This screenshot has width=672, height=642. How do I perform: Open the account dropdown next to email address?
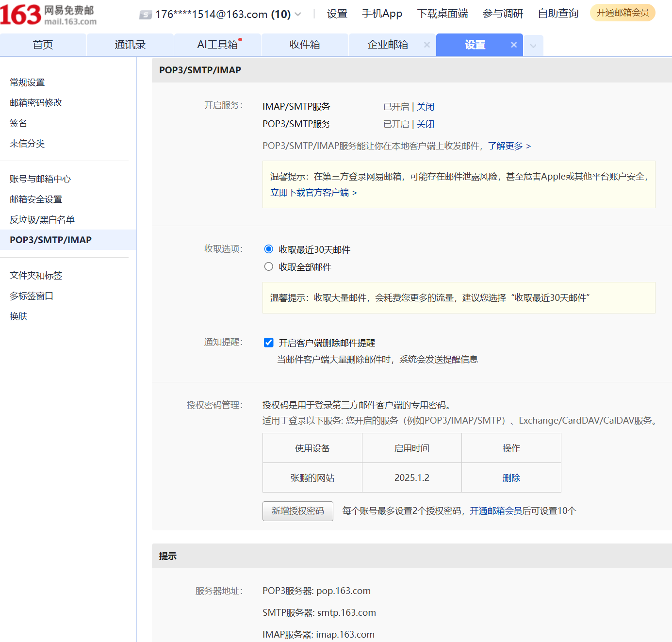click(x=298, y=15)
